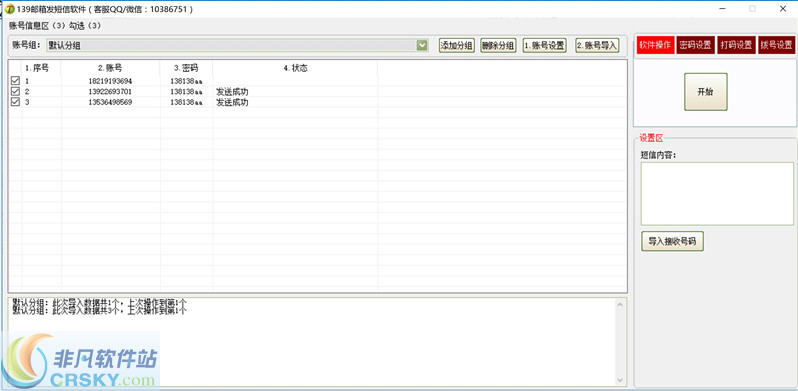
Task: Click the log scrollbar down arrow
Action: [620, 380]
